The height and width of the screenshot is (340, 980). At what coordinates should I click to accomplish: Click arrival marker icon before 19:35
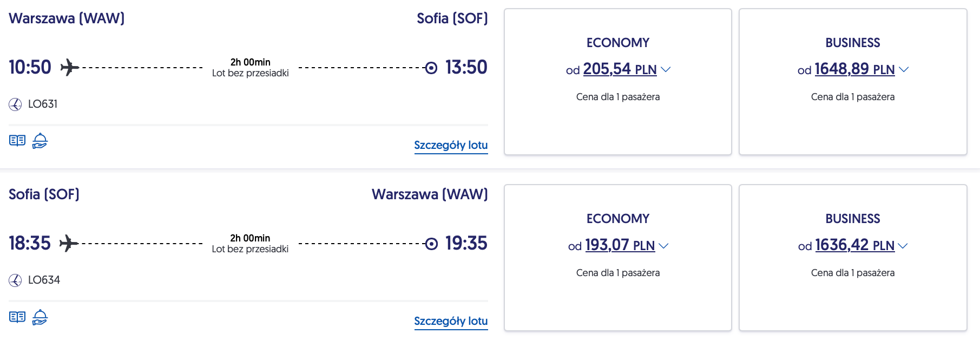click(x=431, y=244)
